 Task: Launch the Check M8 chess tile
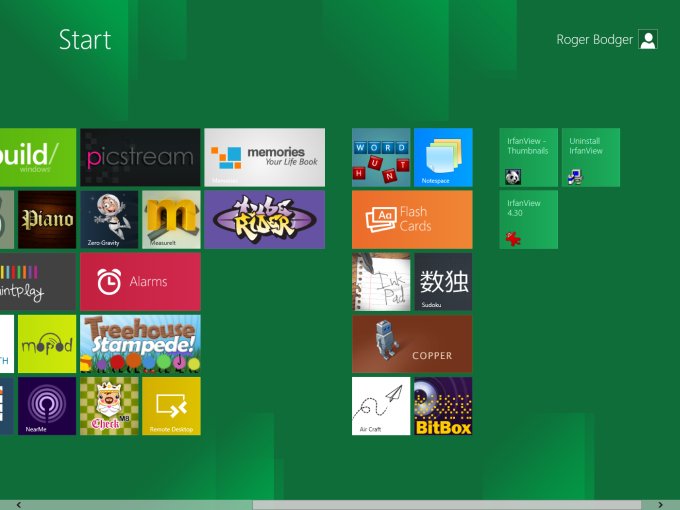click(109, 406)
